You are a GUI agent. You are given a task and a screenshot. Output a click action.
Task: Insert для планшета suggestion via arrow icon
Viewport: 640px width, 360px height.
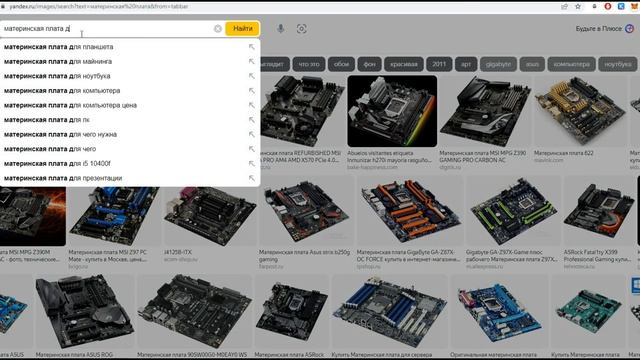coord(251,47)
